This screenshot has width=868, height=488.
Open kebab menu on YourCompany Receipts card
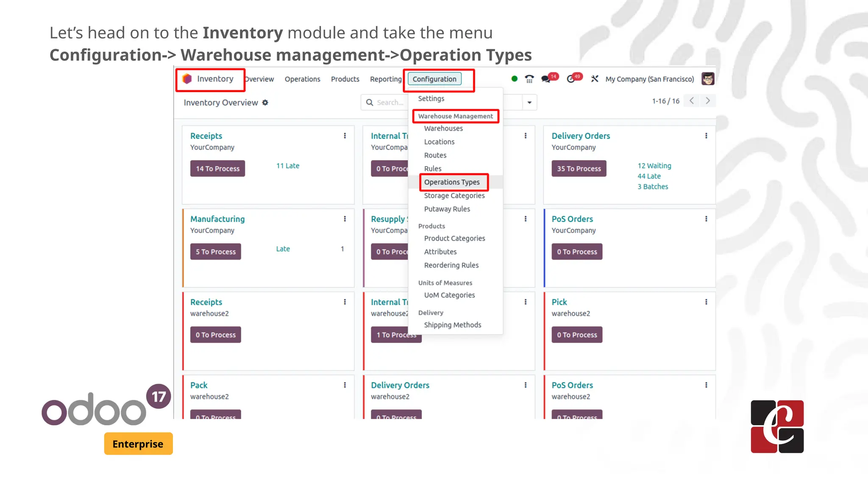click(345, 136)
